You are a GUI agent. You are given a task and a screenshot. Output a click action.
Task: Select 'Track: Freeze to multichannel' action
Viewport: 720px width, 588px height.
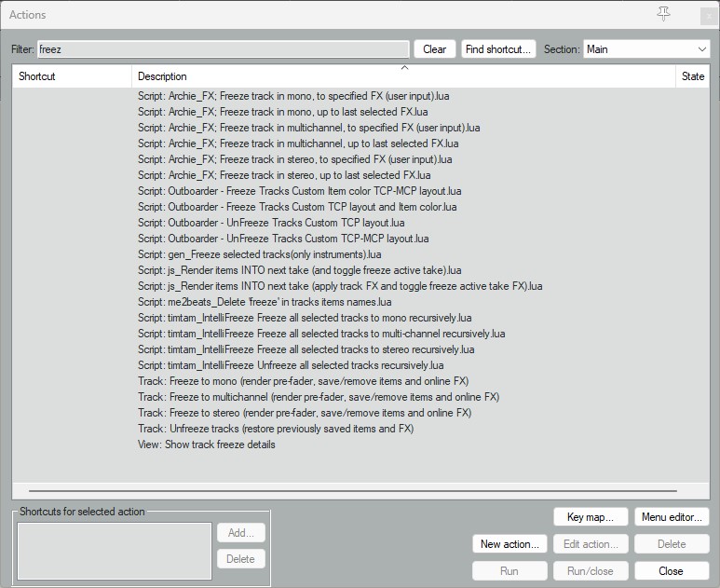(x=319, y=397)
